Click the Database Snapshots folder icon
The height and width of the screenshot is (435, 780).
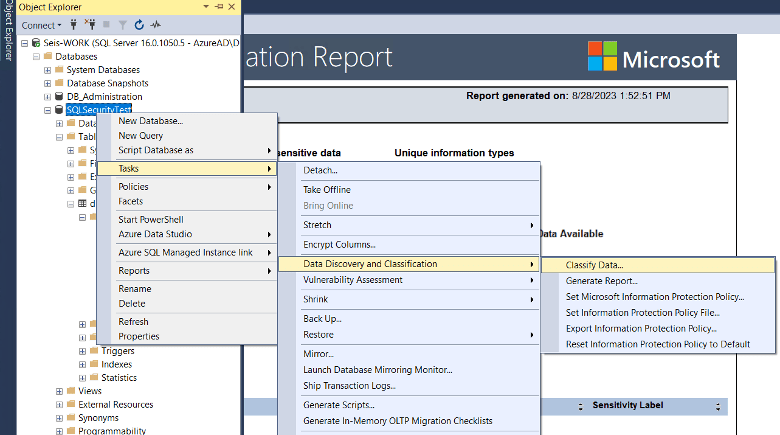[x=59, y=83]
